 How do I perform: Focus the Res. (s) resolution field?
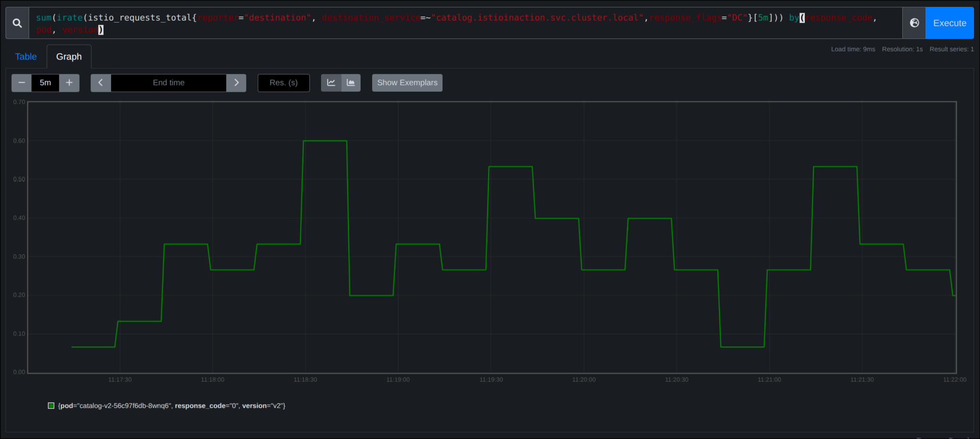click(x=283, y=83)
